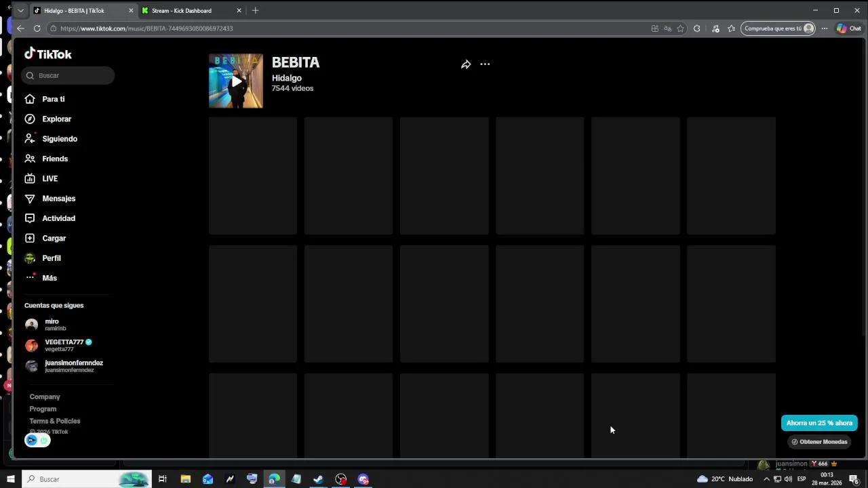Click the toggle below the TikTok copyright

pyautogui.click(x=37, y=441)
